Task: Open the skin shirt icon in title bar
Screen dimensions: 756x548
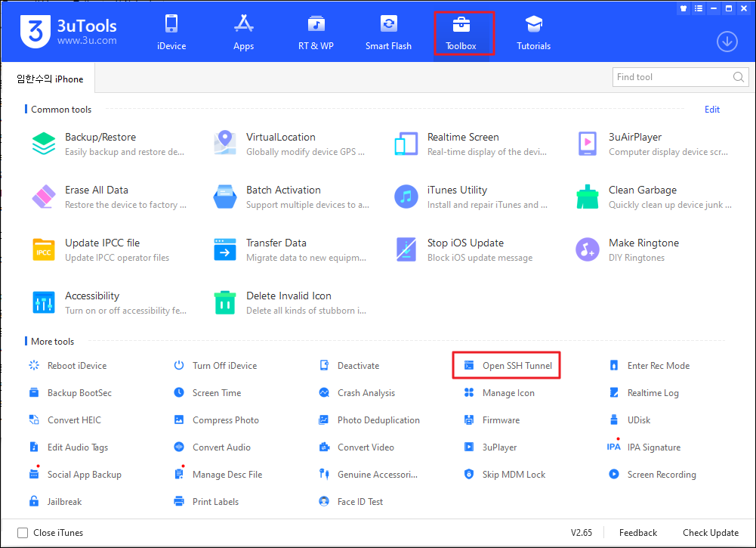Action: tap(683, 8)
